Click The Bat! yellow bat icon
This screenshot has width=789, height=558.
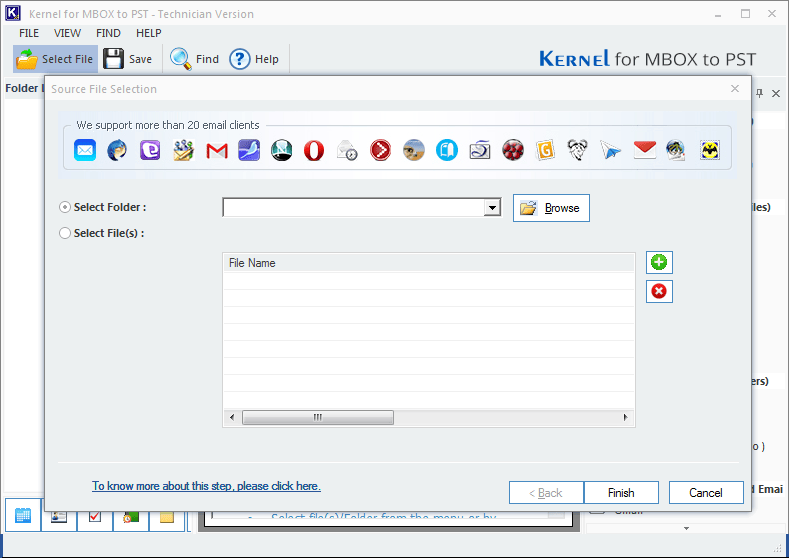pyautogui.click(x=710, y=150)
